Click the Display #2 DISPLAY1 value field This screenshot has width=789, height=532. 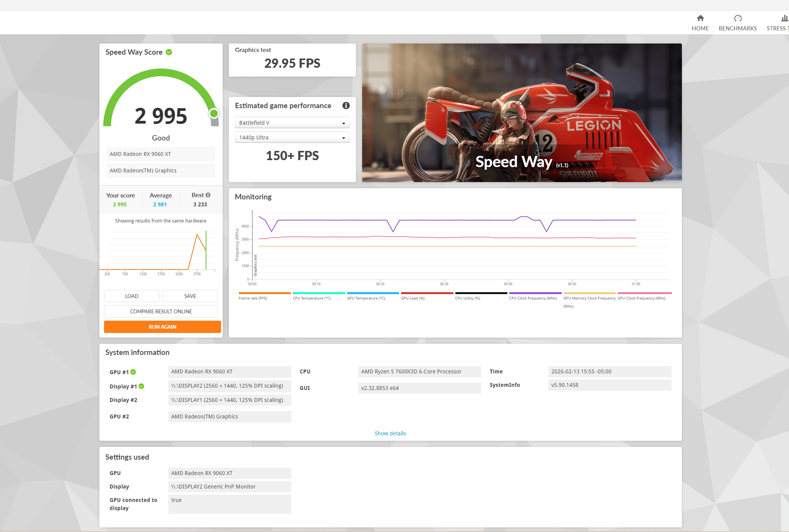pyautogui.click(x=230, y=400)
